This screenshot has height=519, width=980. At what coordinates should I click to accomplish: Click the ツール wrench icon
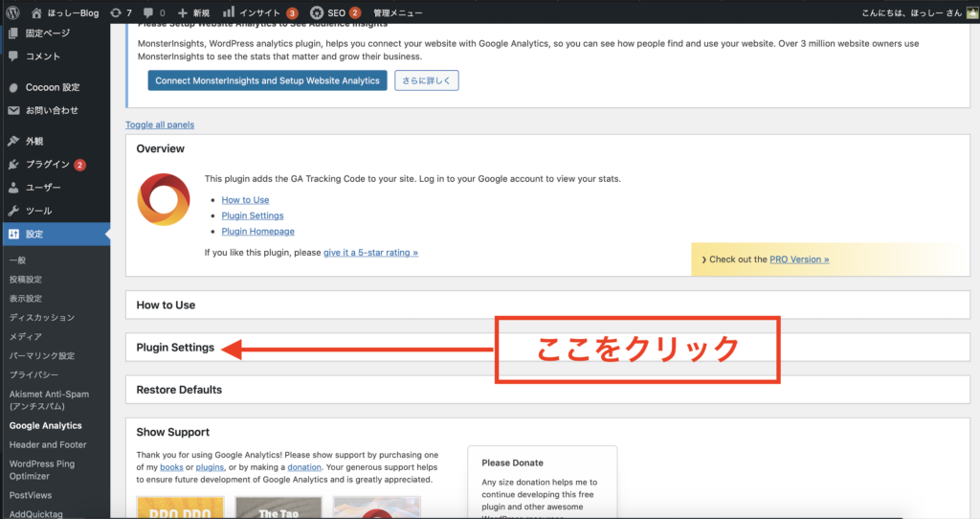click(x=13, y=211)
